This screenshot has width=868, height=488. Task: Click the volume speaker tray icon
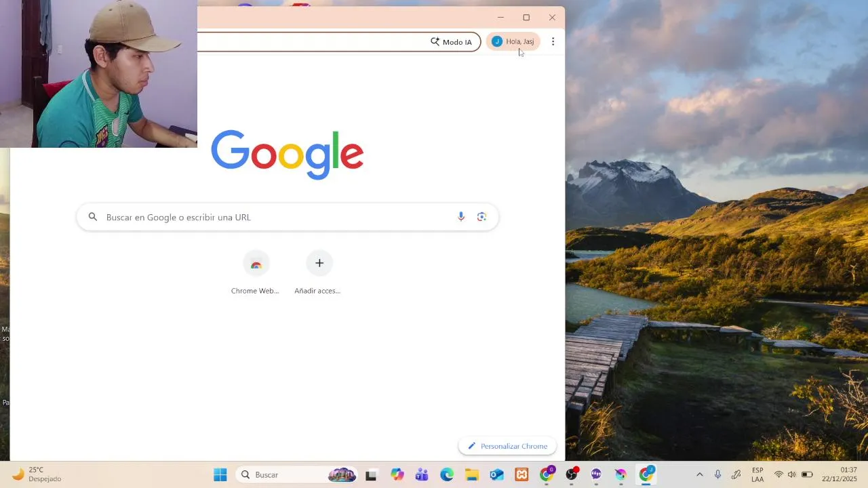791,475
